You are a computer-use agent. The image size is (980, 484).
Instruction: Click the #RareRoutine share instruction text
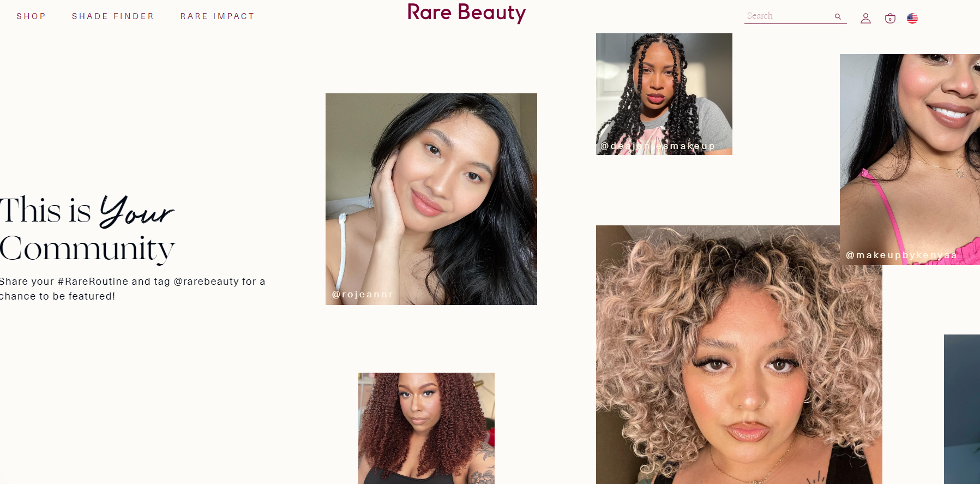coord(133,289)
